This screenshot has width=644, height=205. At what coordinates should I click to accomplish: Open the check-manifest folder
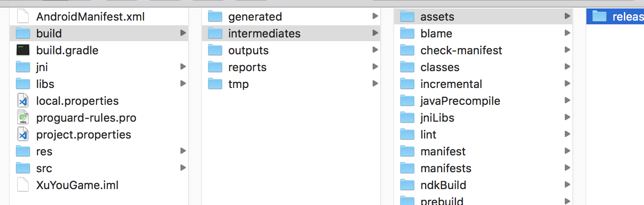click(461, 50)
